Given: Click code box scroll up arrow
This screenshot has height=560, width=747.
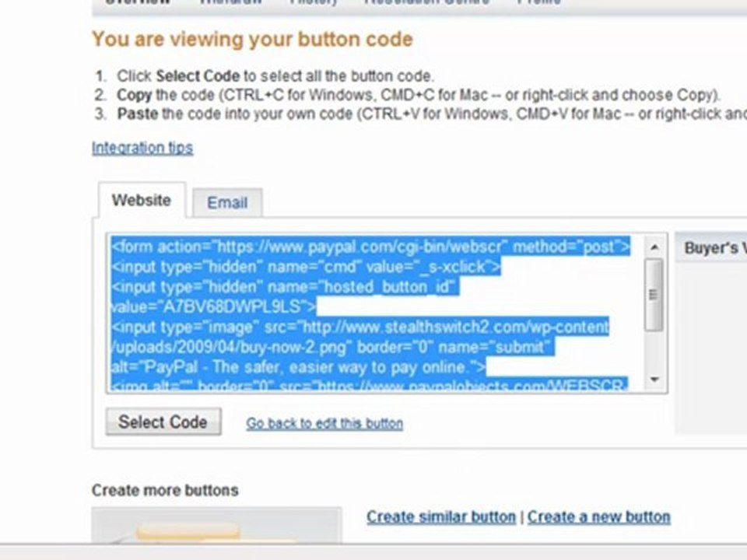Looking at the screenshot, I should (654, 247).
